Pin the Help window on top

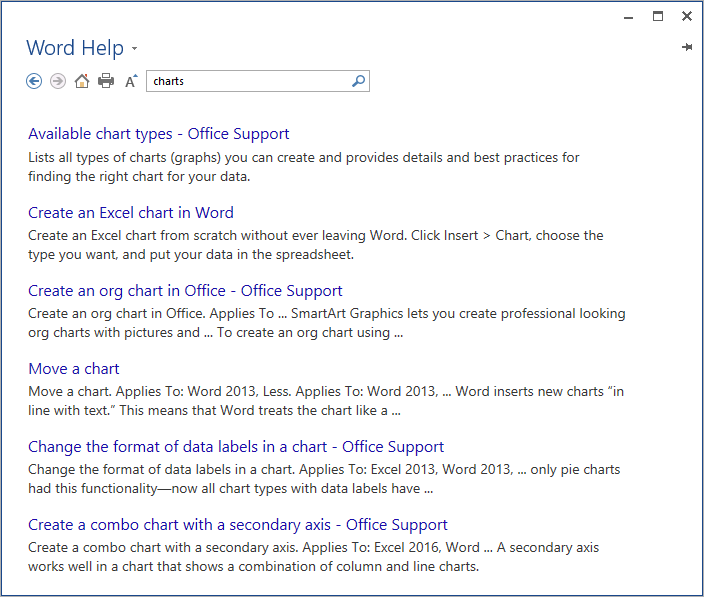click(x=687, y=47)
